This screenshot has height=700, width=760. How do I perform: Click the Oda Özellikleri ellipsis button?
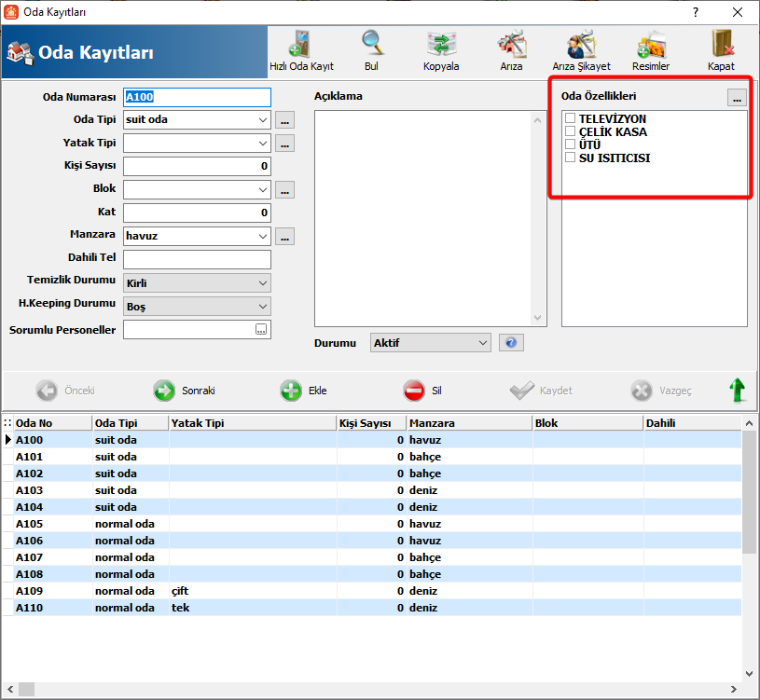(737, 97)
